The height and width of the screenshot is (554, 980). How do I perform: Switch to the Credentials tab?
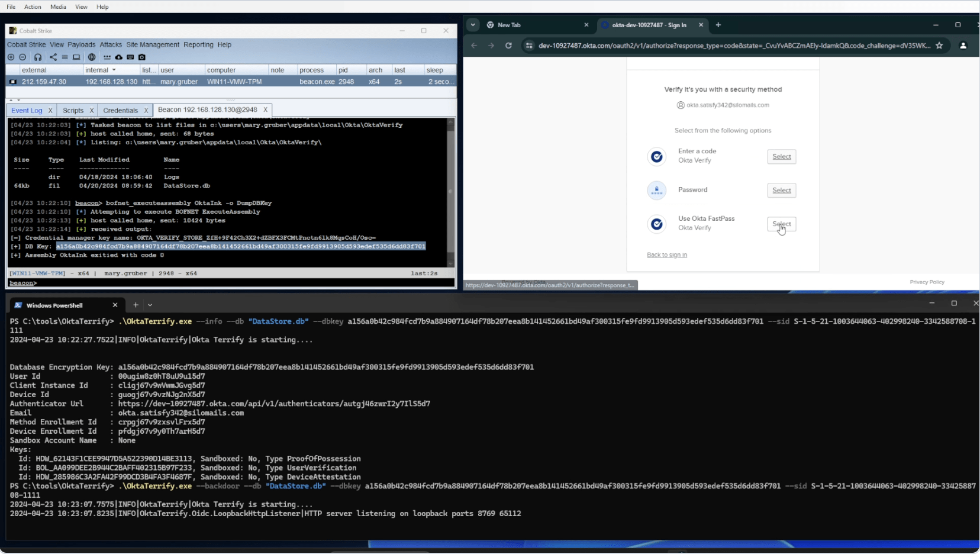(120, 111)
